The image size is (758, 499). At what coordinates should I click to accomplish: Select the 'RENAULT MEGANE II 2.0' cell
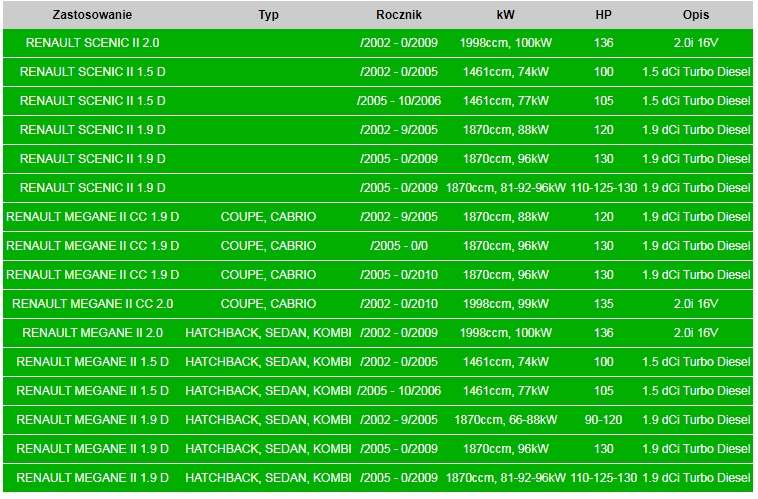point(92,333)
